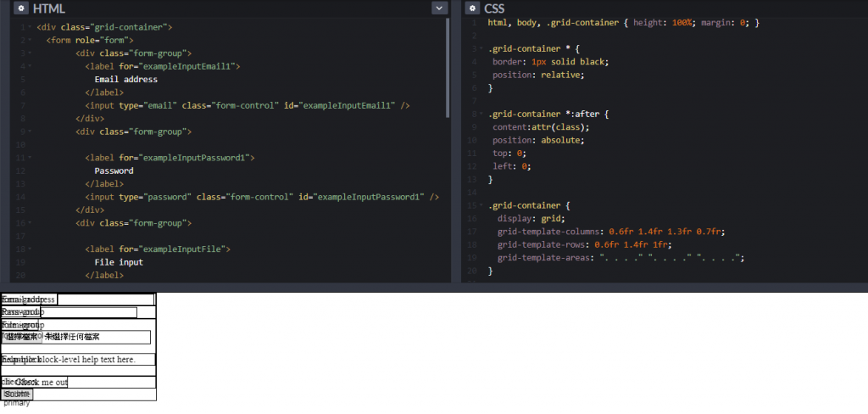Fold the first form-group div at HTML line 3
The width and height of the screenshot is (868, 414).
(x=30, y=53)
